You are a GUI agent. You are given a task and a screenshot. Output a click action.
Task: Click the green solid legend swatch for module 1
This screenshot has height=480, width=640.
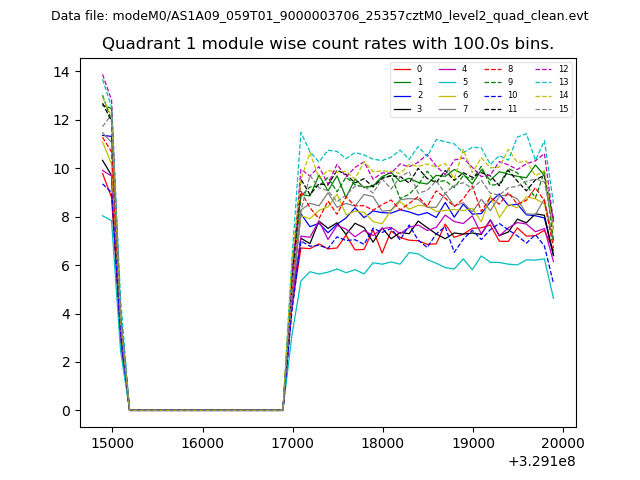point(403,82)
